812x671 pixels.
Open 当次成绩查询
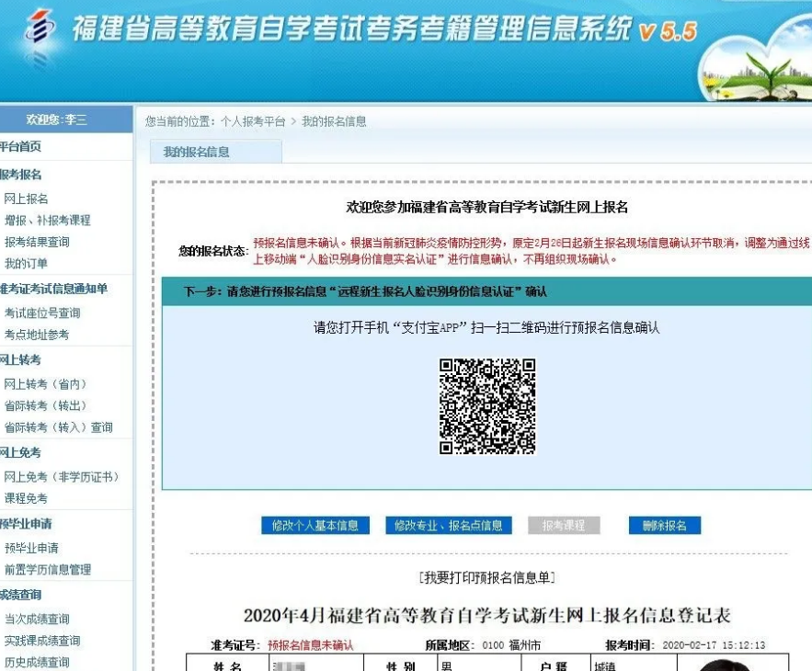point(37,619)
